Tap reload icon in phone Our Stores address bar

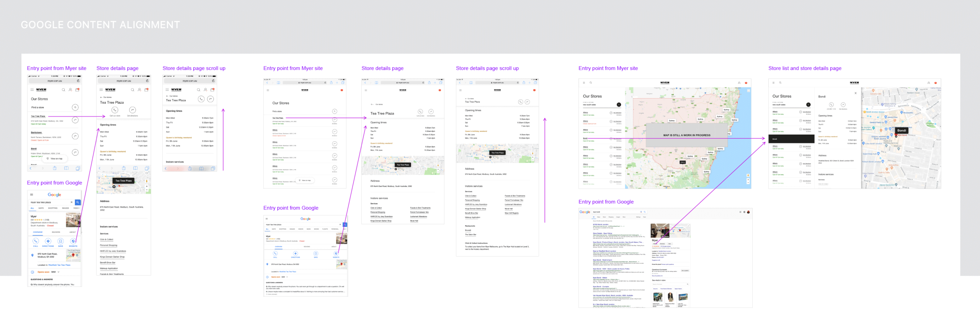[x=78, y=81]
